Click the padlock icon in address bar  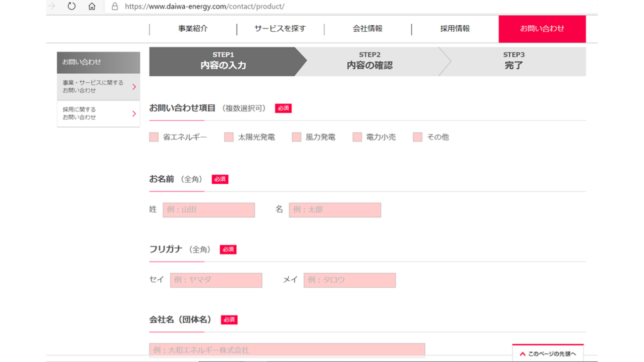115,6
